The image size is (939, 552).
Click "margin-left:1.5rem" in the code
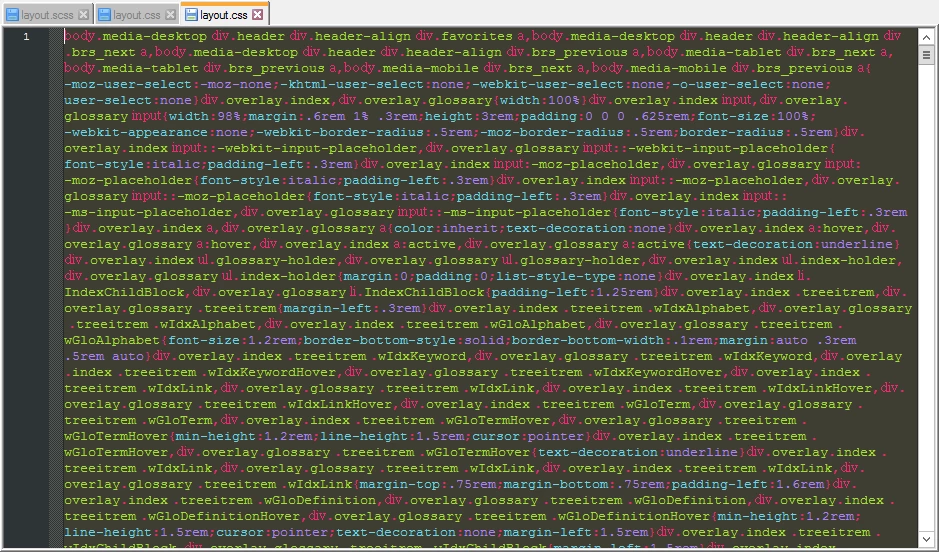tap(575, 532)
